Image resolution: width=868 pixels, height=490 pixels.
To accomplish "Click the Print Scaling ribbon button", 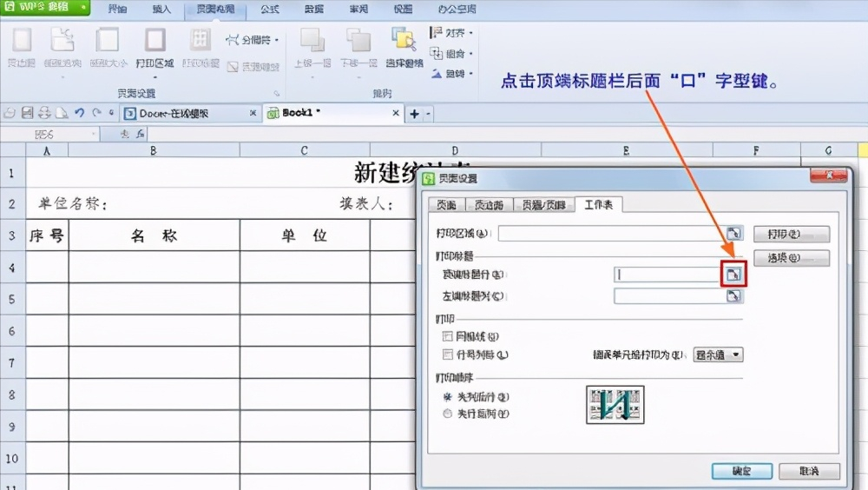I will click(201, 48).
